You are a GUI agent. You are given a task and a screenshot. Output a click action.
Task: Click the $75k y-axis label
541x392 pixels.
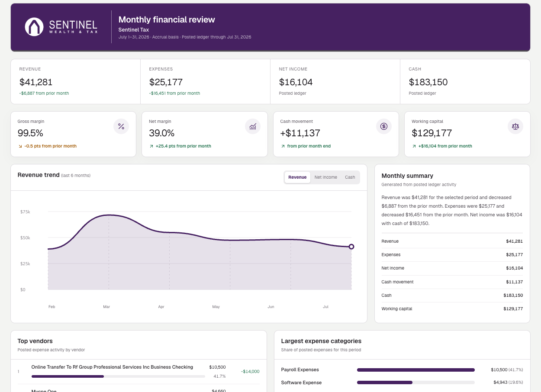[25, 212]
